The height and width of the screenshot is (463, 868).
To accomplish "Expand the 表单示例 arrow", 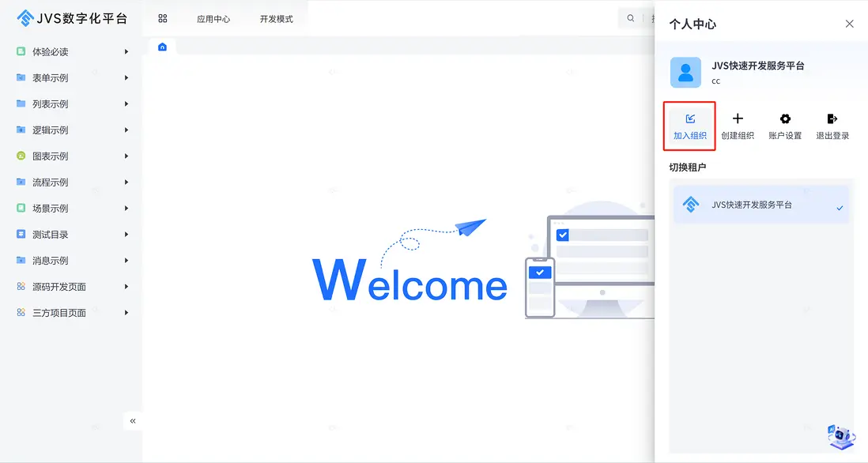I will (126, 77).
